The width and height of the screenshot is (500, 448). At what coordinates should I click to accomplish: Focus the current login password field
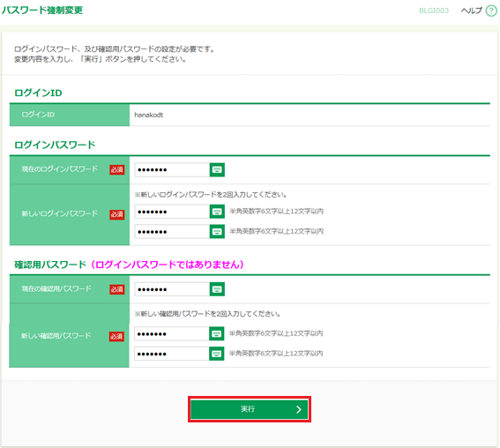click(x=172, y=169)
